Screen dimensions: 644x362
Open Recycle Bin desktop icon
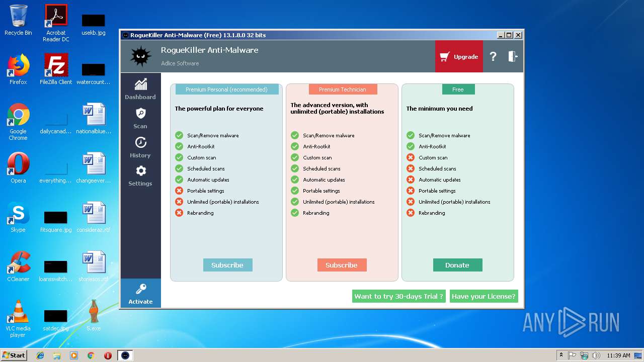click(18, 20)
